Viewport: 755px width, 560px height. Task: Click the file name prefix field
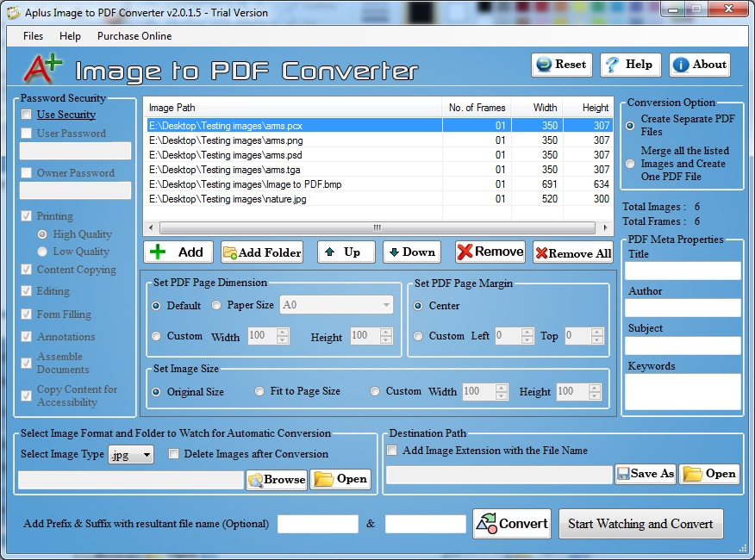[318, 524]
